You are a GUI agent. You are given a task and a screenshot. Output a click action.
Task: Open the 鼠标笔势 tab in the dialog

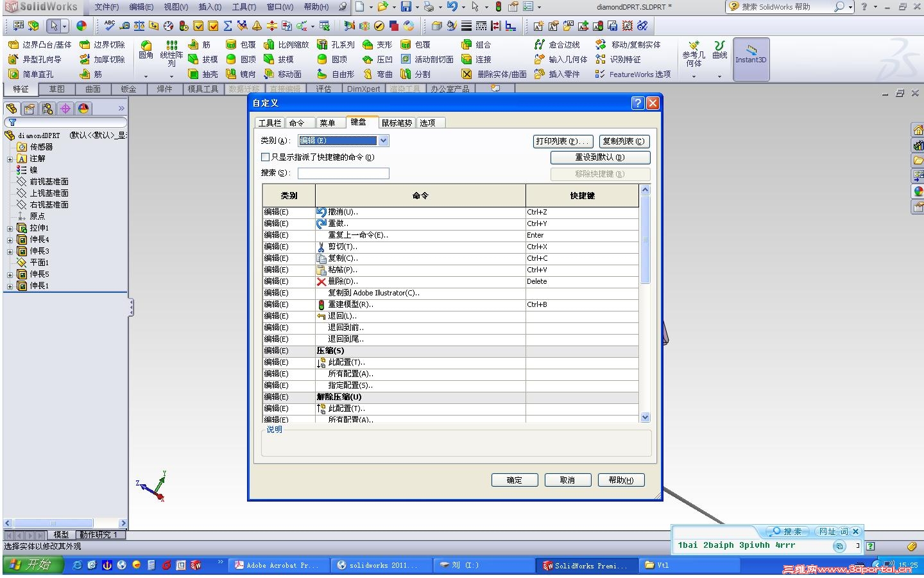pos(397,123)
